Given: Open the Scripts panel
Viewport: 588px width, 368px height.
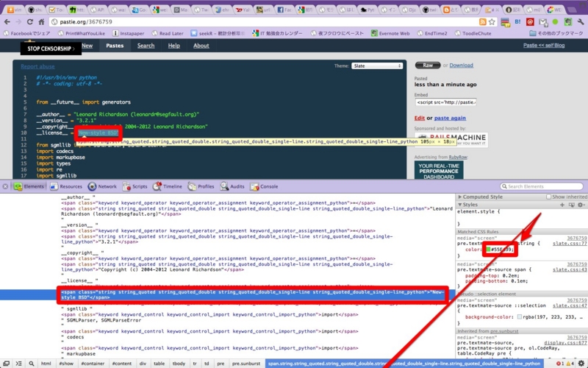Looking at the screenshot, I should point(135,186).
